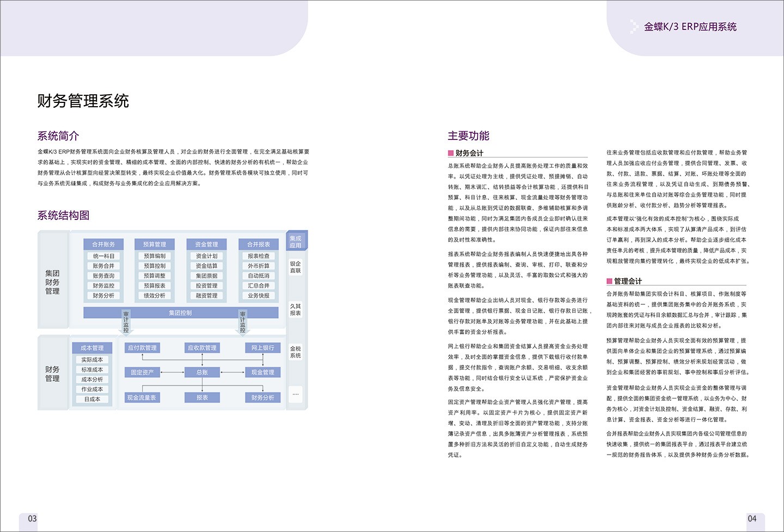Select the 银企直联 integration box

(295, 267)
